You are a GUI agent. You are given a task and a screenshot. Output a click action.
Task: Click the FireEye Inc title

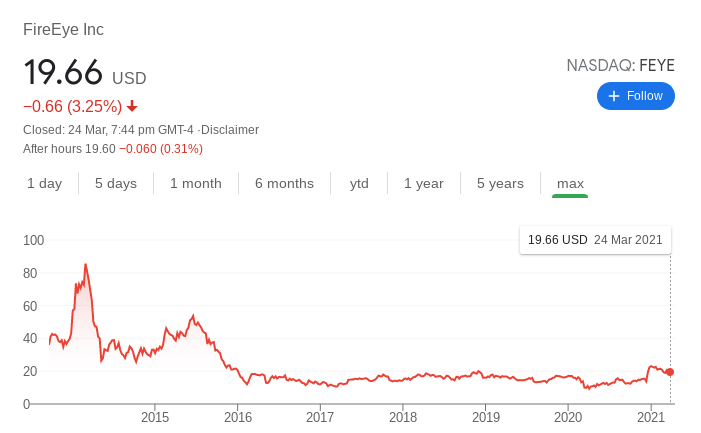pyautogui.click(x=63, y=30)
